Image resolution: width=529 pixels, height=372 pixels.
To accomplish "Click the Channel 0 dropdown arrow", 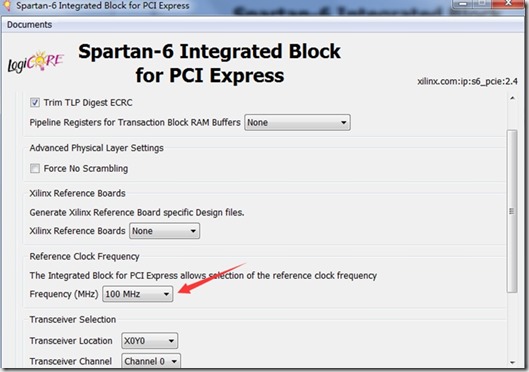I will pyautogui.click(x=174, y=361).
